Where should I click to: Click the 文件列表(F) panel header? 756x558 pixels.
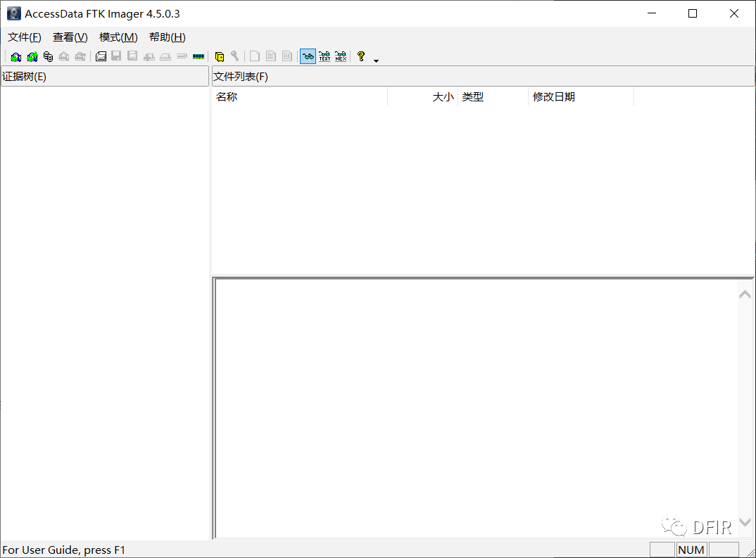click(483, 77)
